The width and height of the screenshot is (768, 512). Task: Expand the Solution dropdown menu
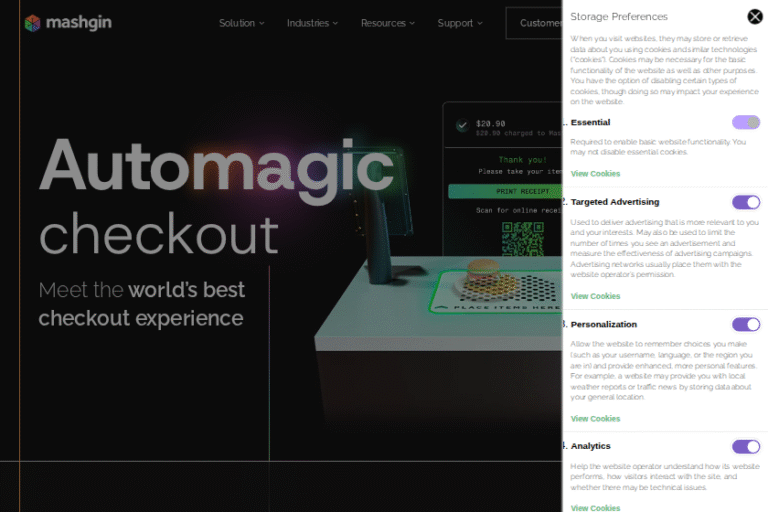click(x=241, y=23)
